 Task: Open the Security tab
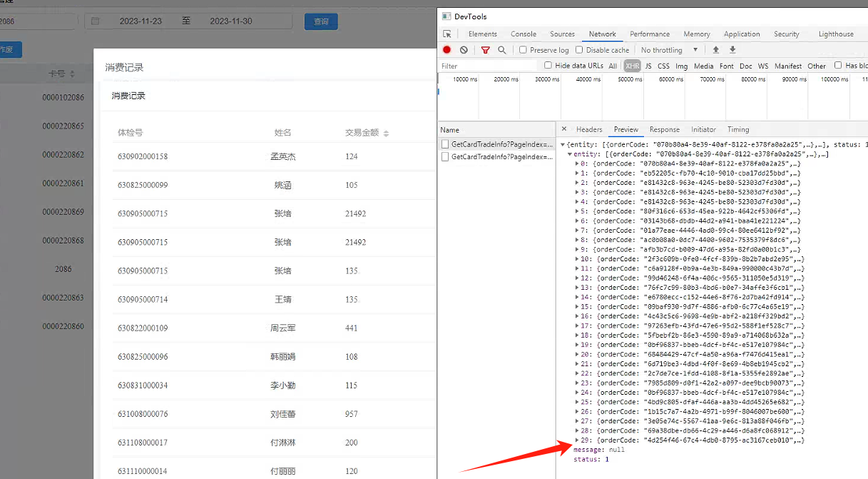787,34
